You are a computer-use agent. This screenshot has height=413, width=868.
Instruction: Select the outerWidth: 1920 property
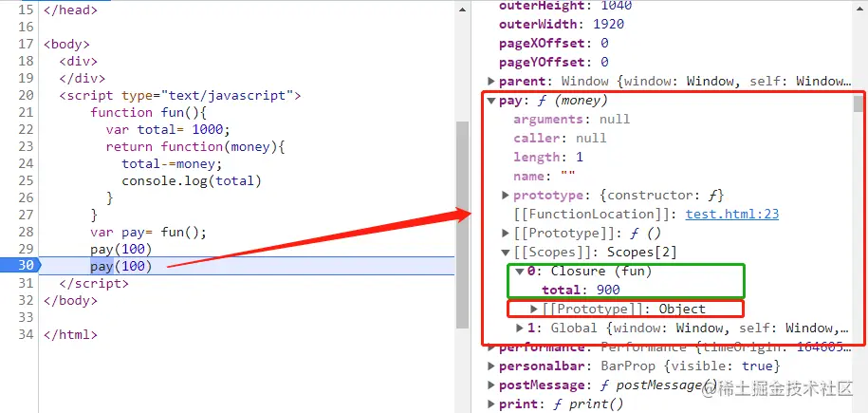click(x=562, y=25)
